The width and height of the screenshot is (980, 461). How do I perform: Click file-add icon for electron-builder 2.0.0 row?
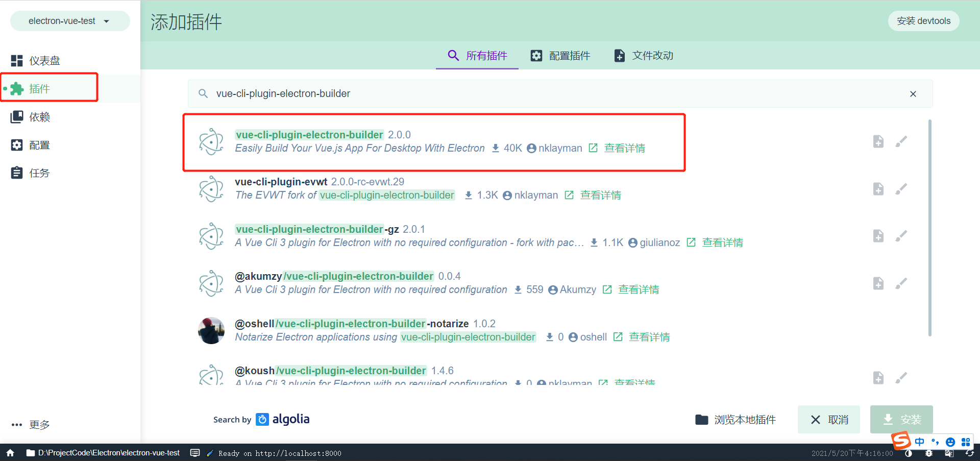click(x=878, y=141)
